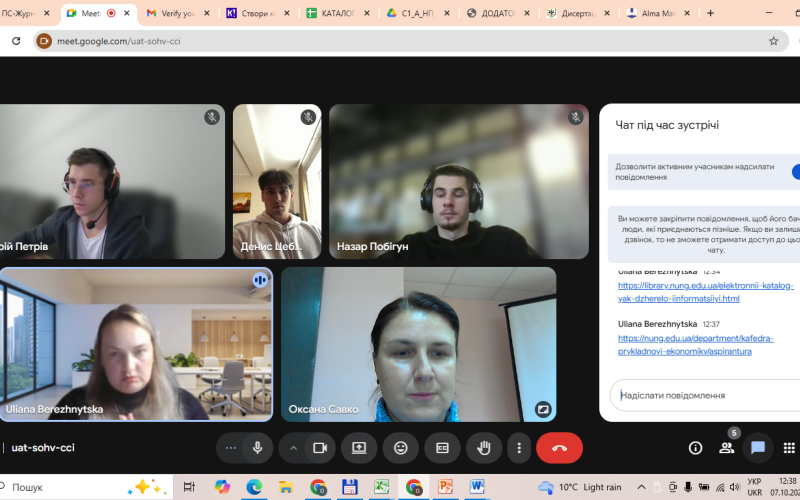Open audio settings options with three dots
This screenshot has height=500, width=800.
point(231,448)
